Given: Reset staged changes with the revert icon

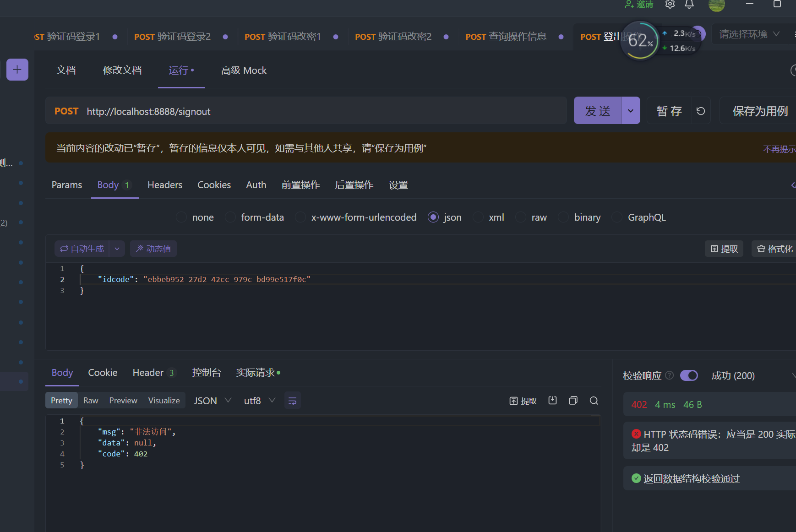Looking at the screenshot, I should click(x=701, y=111).
